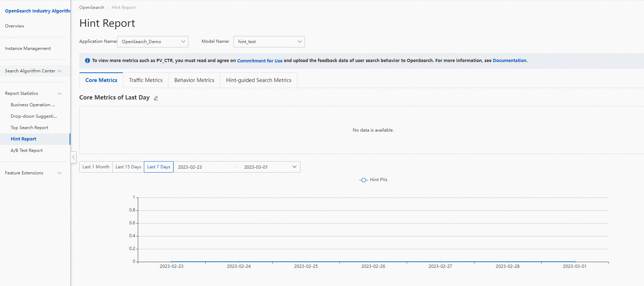Screen dimensions: 644x286
Task: Select the Last 7 Days range
Action: click(x=159, y=167)
